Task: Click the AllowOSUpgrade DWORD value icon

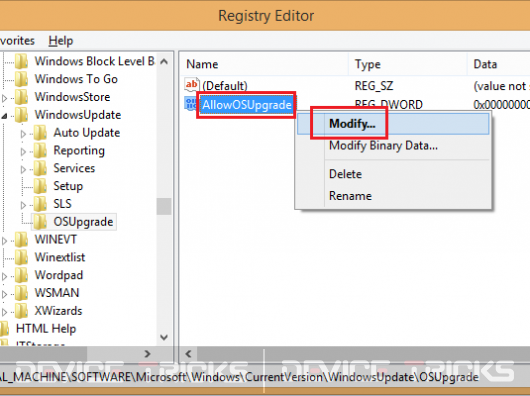Action: 190,104
